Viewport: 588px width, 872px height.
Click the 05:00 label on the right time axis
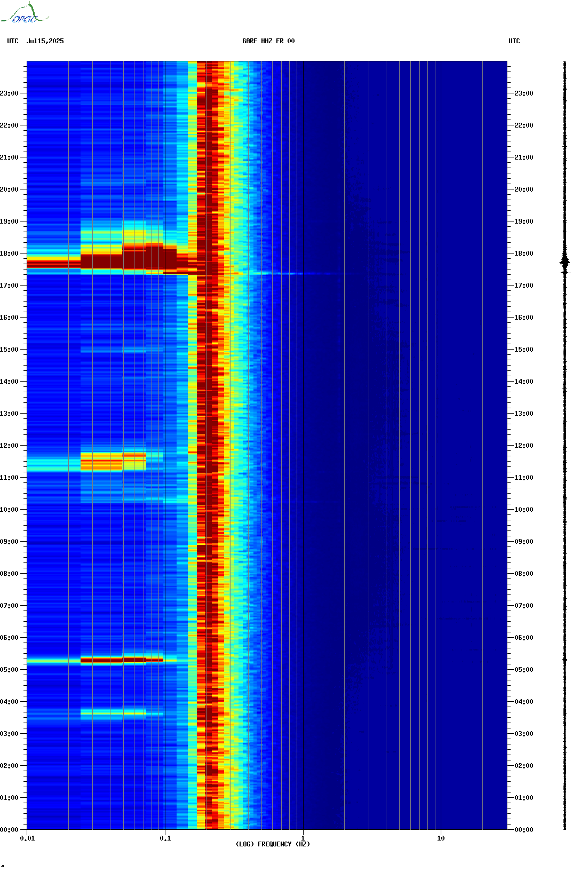click(x=524, y=670)
